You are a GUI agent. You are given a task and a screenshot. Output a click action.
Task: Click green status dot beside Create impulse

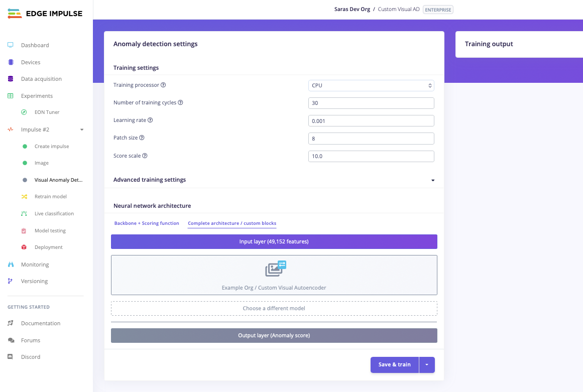coord(25,147)
